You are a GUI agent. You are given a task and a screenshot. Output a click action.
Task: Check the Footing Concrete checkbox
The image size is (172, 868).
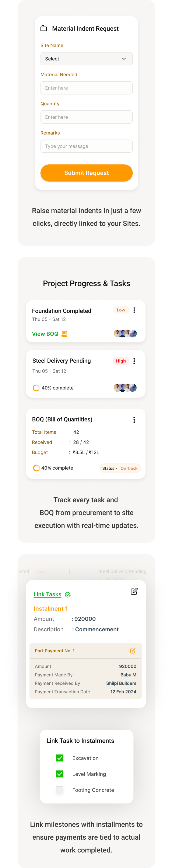point(60,790)
